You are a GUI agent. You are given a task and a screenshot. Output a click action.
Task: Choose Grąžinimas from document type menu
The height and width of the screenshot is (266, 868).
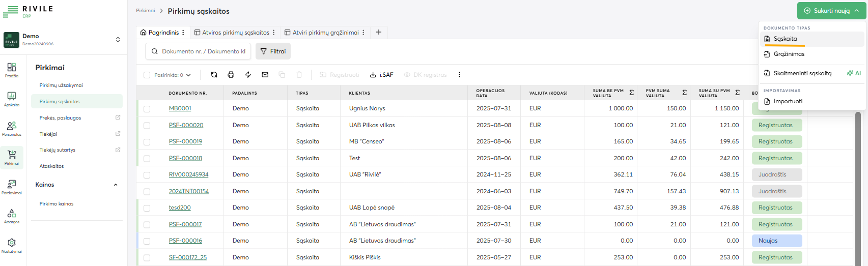point(789,54)
